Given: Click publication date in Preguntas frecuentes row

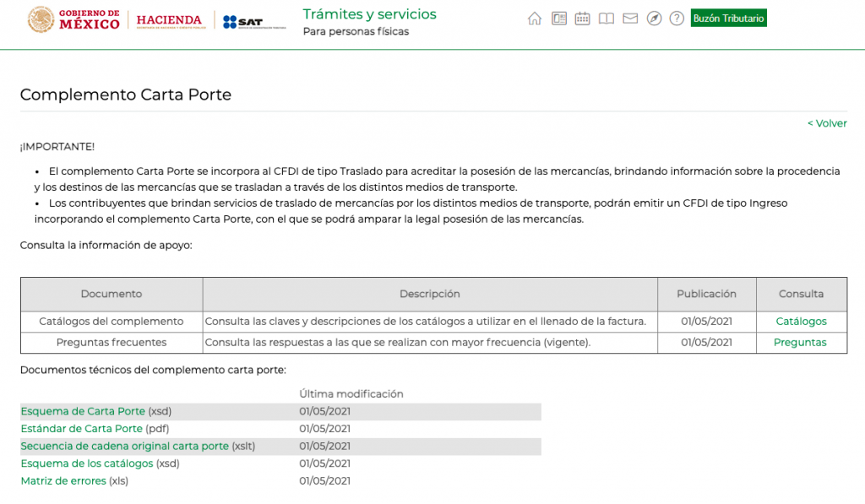Looking at the screenshot, I should tap(707, 343).
